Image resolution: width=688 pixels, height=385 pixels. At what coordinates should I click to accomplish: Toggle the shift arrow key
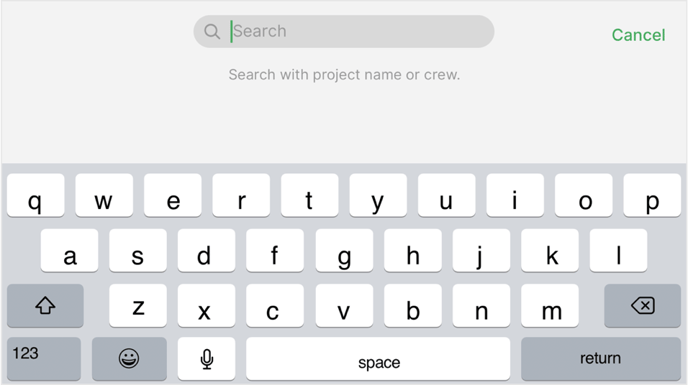coord(45,306)
